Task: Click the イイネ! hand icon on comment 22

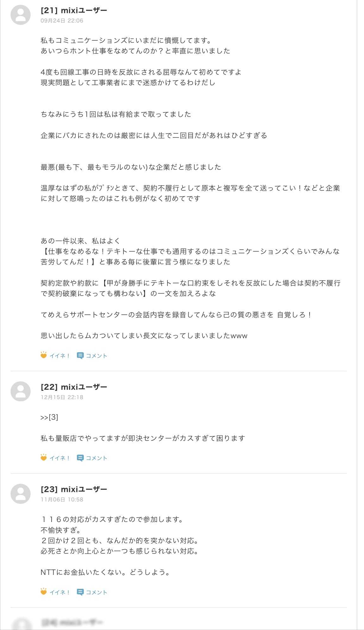Action: tap(44, 457)
